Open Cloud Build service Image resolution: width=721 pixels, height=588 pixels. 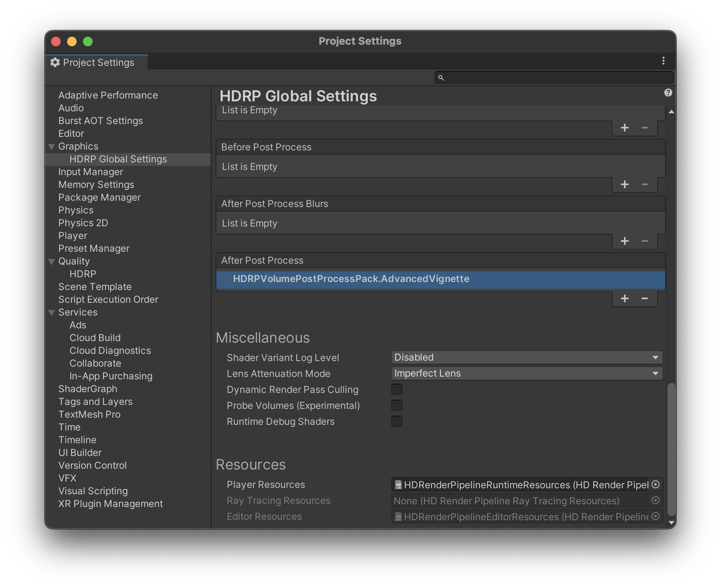click(95, 338)
